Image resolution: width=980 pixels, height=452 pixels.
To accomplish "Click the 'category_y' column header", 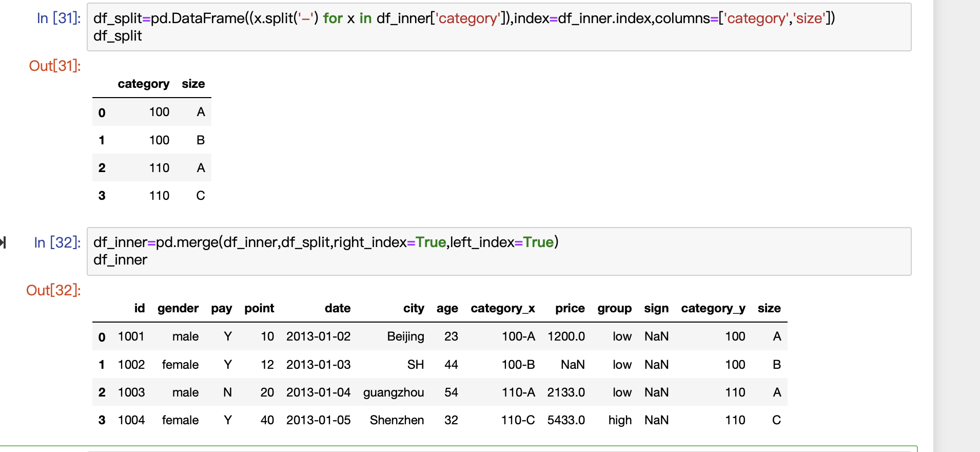I will pos(713,308).
